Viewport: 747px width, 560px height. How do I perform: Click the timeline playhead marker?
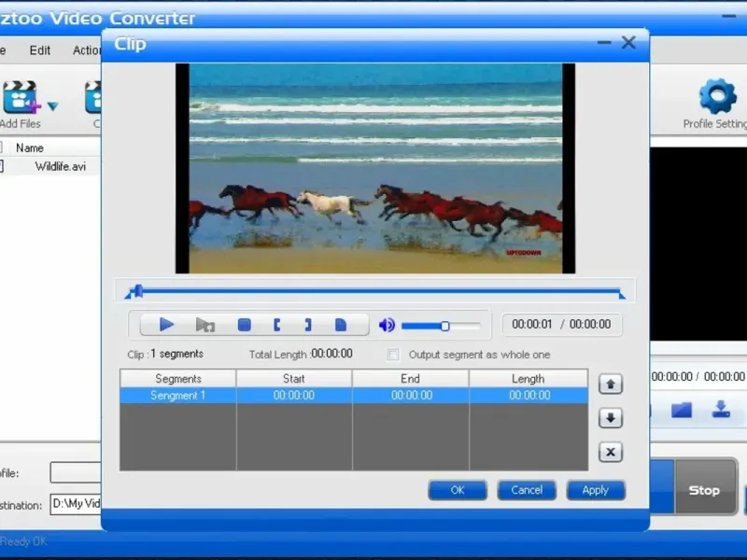pyautogui.click(x=138, y=290)
